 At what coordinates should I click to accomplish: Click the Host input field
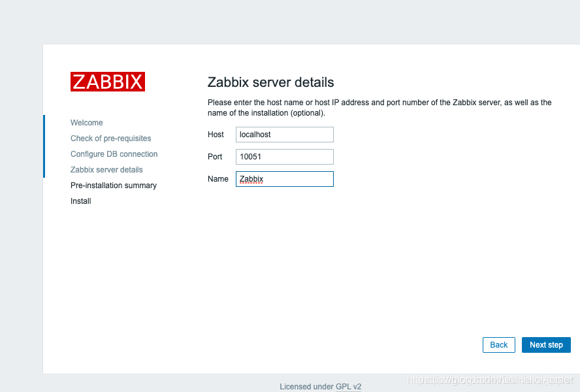(285, 135)
